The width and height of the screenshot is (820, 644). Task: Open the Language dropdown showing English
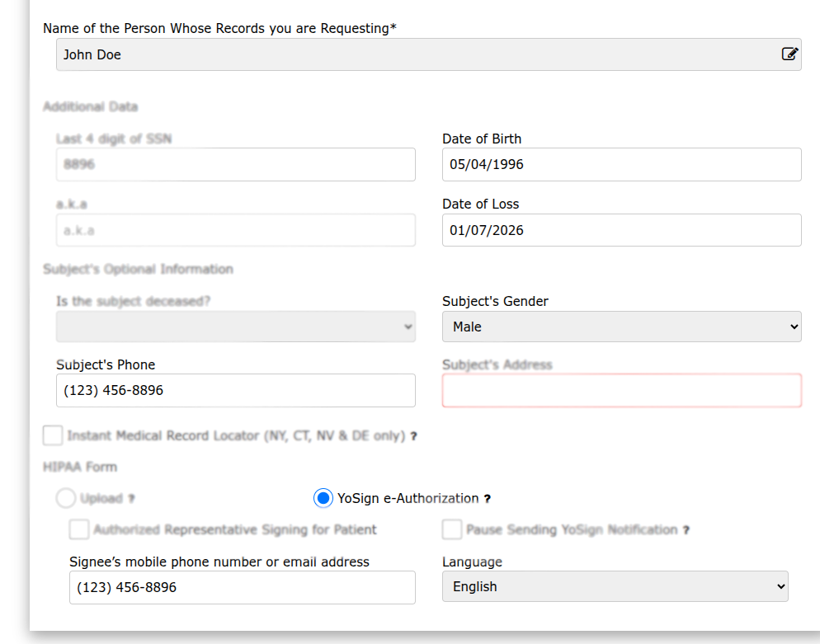(x=615, y=586)
